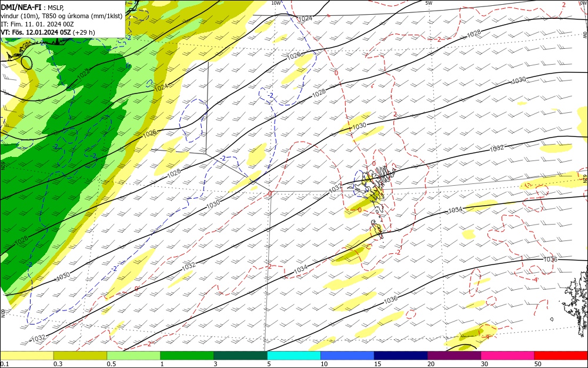Screen dimensions: 588x368
Task: Pick the dark green 3–5 legend swatch
Action: click(240, 356)
